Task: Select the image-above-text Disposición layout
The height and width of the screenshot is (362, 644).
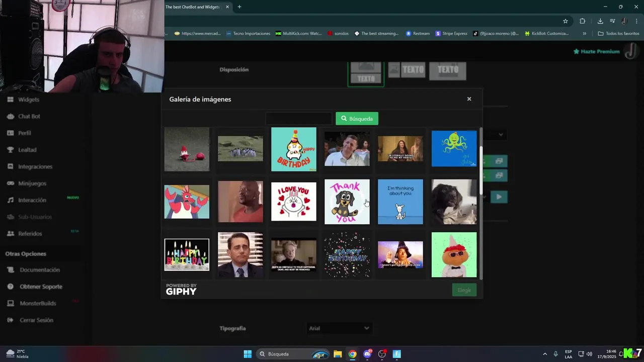Action: (366, 73)
